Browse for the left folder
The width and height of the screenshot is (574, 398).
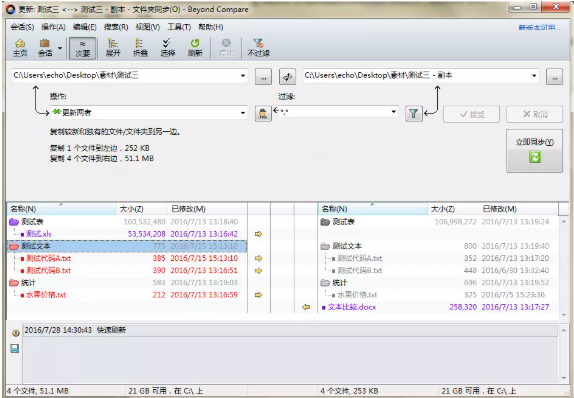(263, 77)
